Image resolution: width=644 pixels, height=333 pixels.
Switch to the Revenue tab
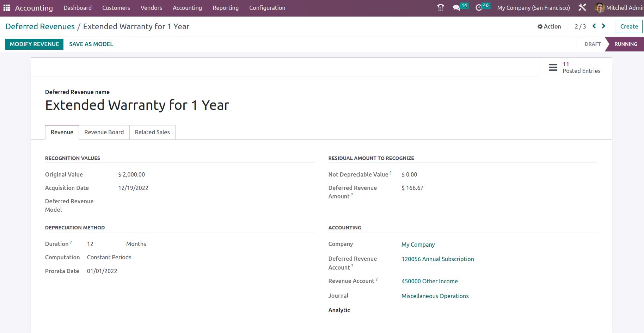[62, 132]
